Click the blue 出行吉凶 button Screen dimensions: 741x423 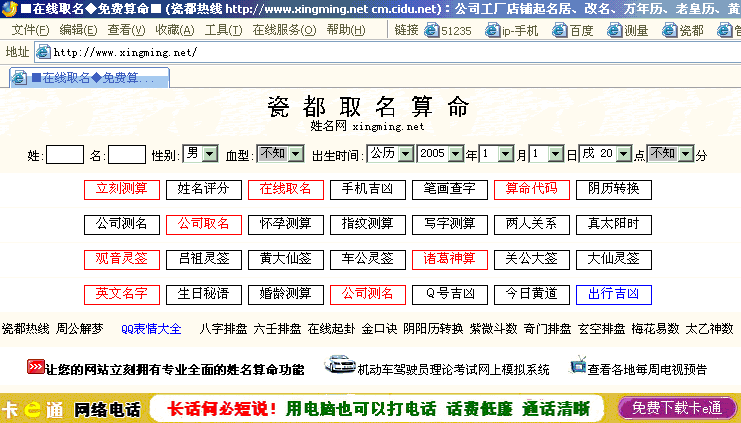click(614, 294)
